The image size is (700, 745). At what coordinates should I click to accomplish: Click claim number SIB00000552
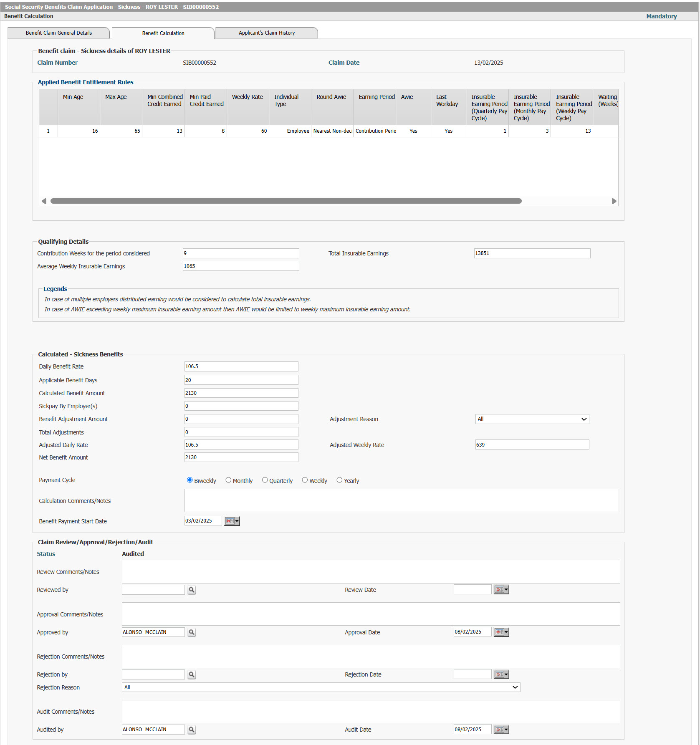[x=200, y=63]
